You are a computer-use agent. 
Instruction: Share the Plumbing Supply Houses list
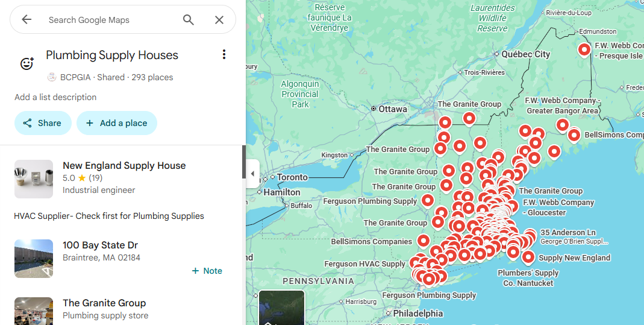tap(43, 123)
